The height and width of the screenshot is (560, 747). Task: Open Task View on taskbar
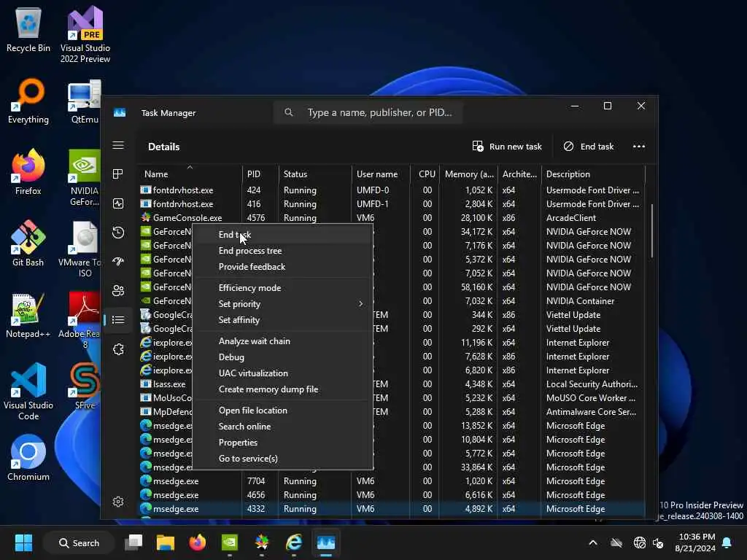point(133,542)
